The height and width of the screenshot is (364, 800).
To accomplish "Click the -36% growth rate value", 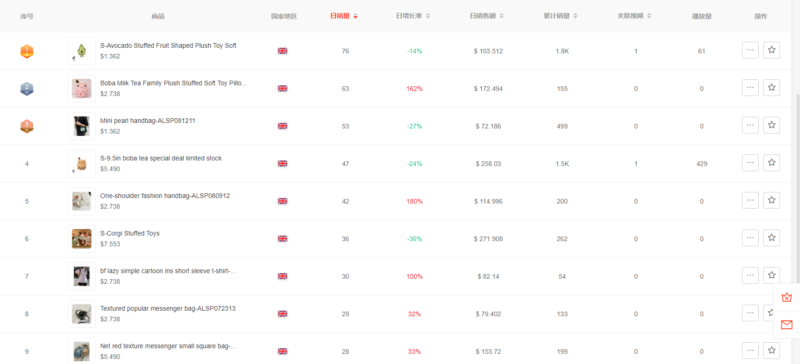I will click(414, 238).
